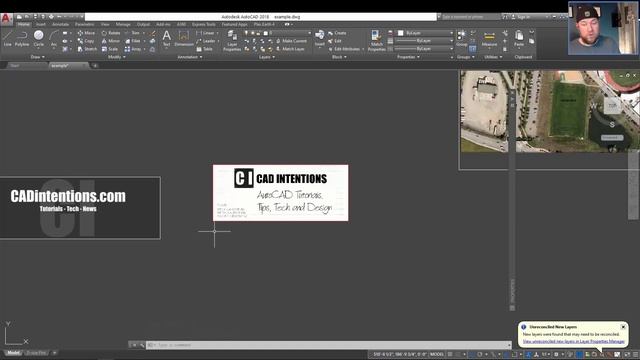Viewport: 640px width, 360px height.
Task: Activate the Trim command
Action: click(133, 33)
